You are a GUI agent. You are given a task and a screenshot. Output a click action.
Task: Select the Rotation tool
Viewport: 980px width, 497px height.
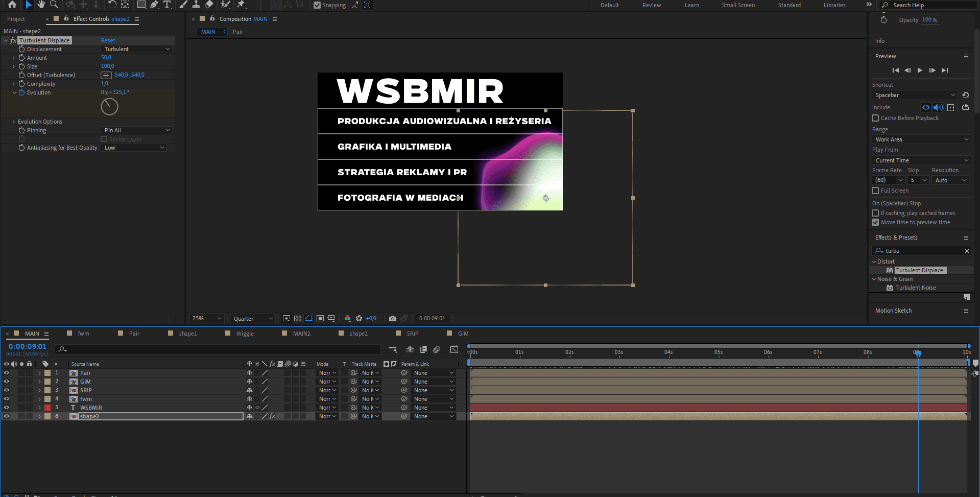[x=112, y=5]
